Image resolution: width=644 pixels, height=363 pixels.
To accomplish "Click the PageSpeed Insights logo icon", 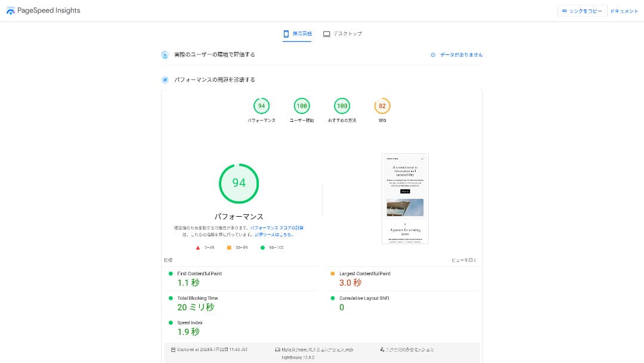I will pos(11,11).
